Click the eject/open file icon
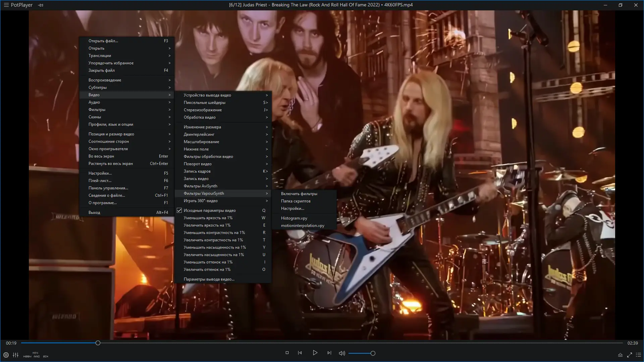 (620, 355)
